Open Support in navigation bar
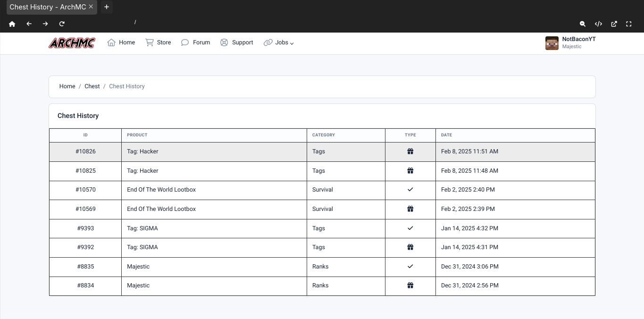The width and height of the screenshot is (644, 319). [x=243, y=42]
